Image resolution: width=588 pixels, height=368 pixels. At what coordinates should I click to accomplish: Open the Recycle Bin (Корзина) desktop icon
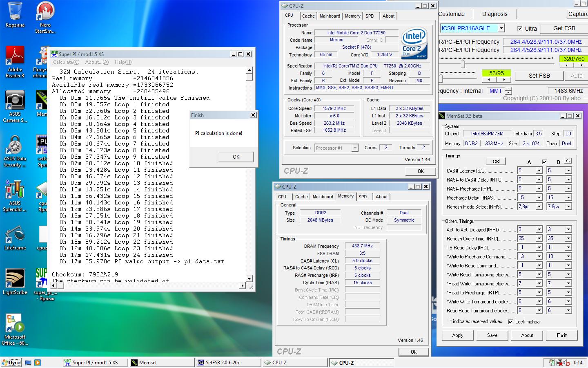coord(15,15)
